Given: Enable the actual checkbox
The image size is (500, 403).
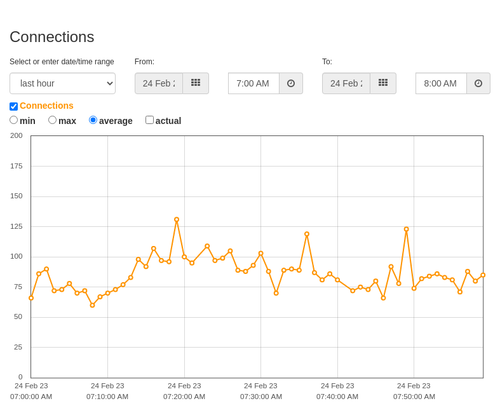Looking at the screenshot, I should pyautogui.click(x=150, y=120).
